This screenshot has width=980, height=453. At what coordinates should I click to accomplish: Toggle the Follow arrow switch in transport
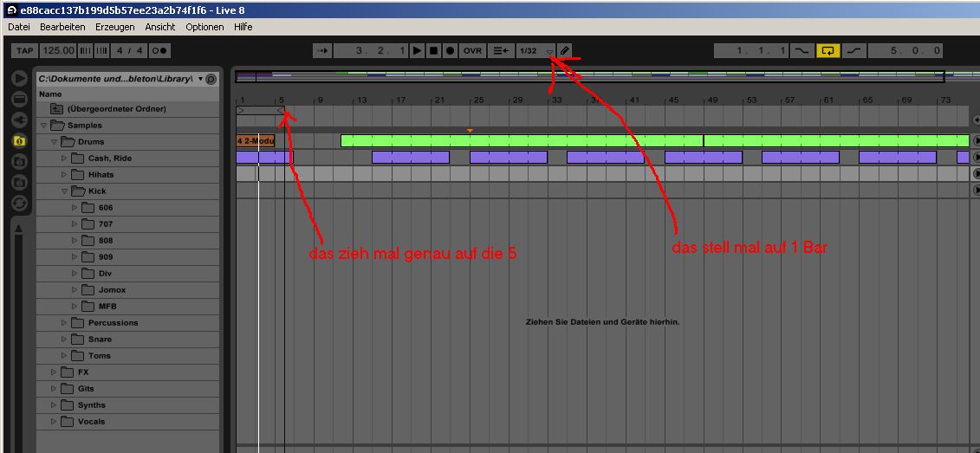(x=321, y=50)
